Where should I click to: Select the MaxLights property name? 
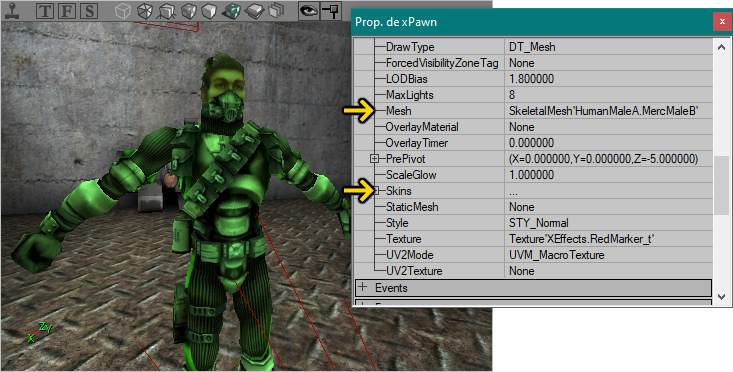point(410,95)
